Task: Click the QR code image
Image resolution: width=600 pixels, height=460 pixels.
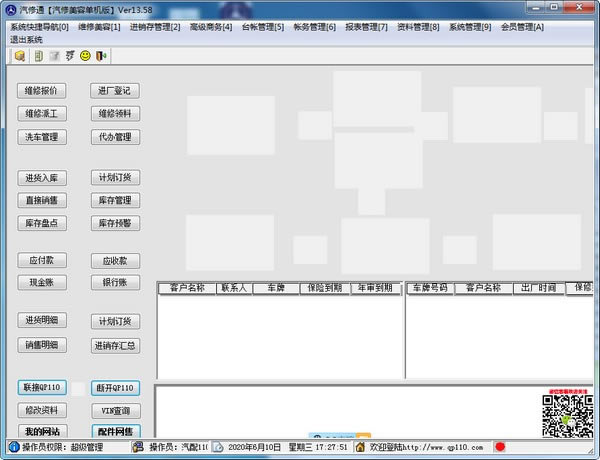Action: (567, 416)
